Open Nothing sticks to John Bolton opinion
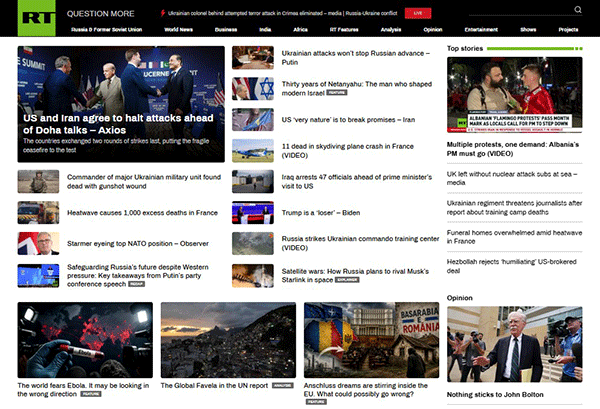The width and height of the screenshot is (600, 409). pos(495,394)
